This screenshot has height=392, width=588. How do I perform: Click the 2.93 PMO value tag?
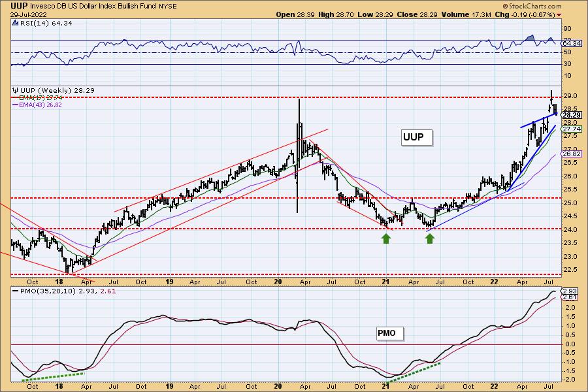[x=570, y=291]
